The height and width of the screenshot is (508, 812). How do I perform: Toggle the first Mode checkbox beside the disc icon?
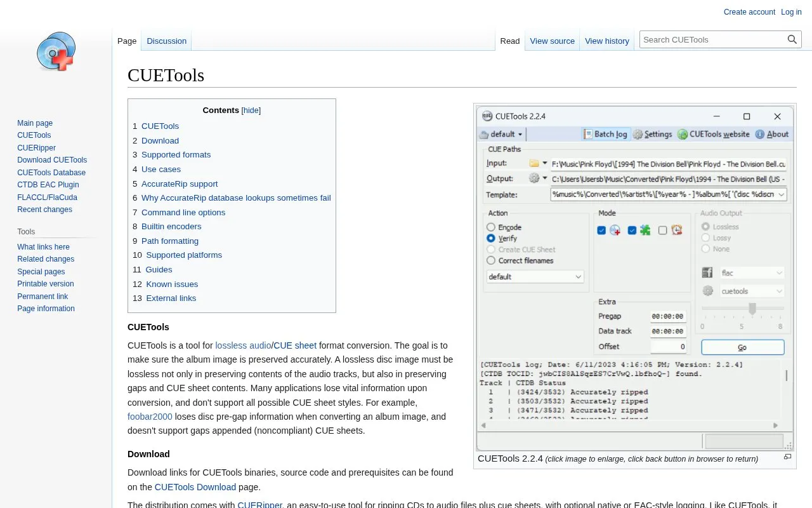[x=601, y=231]
